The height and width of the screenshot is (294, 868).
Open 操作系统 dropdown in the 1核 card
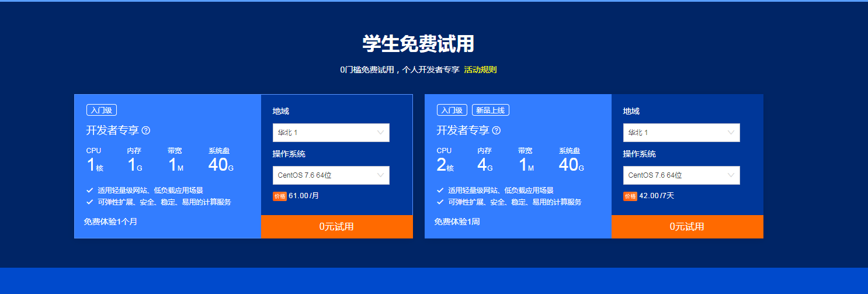coord(331,175)
